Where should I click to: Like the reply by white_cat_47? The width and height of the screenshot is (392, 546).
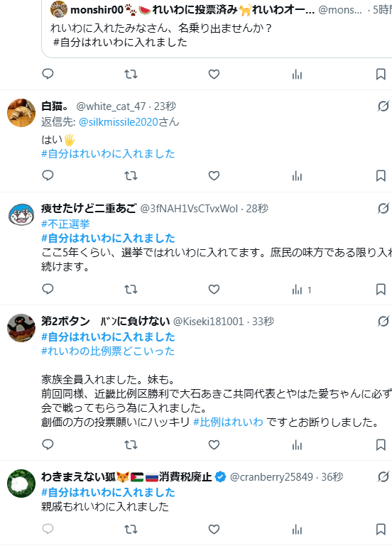tap(214, 176)
